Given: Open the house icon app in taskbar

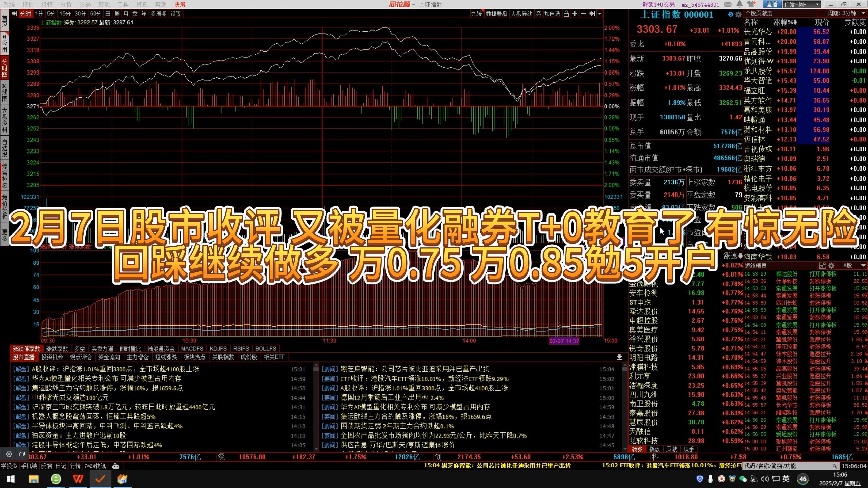Looking at the screenshot, I should [x=122, y=479].
